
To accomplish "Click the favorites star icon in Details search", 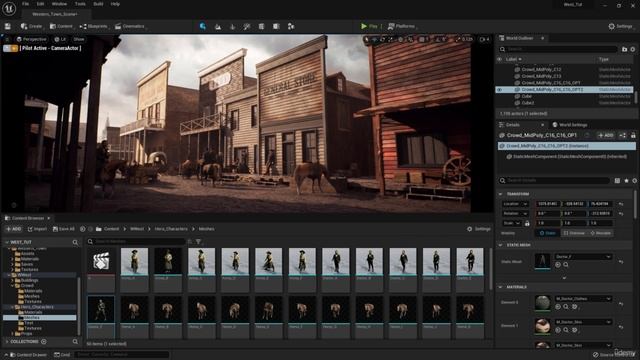I will (x=626, y=180).
